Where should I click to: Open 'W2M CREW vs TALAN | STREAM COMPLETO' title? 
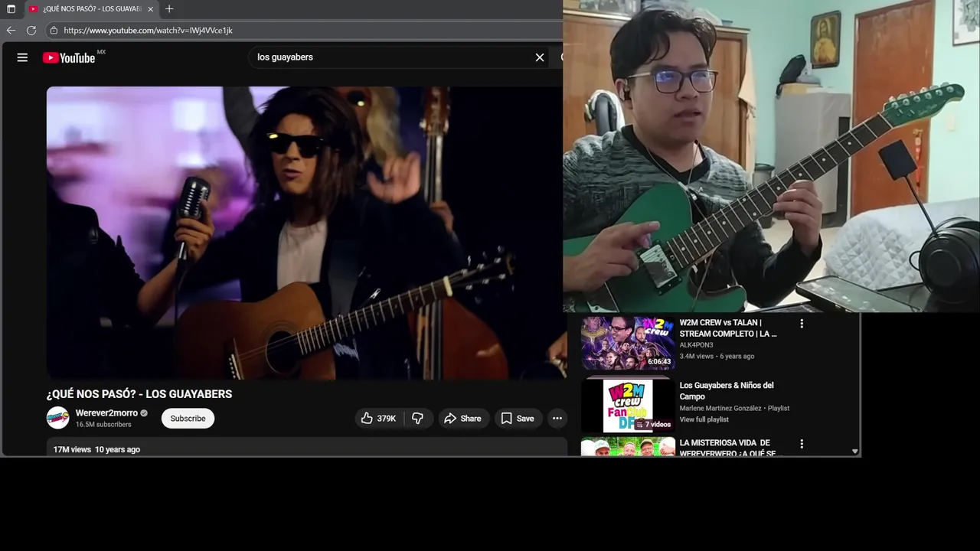pyautogui.click(x=728, y=328)
